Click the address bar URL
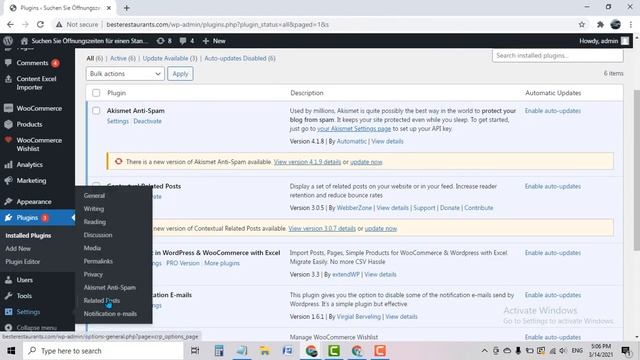Screen dimensions: 640x360 tap(217, 24)
